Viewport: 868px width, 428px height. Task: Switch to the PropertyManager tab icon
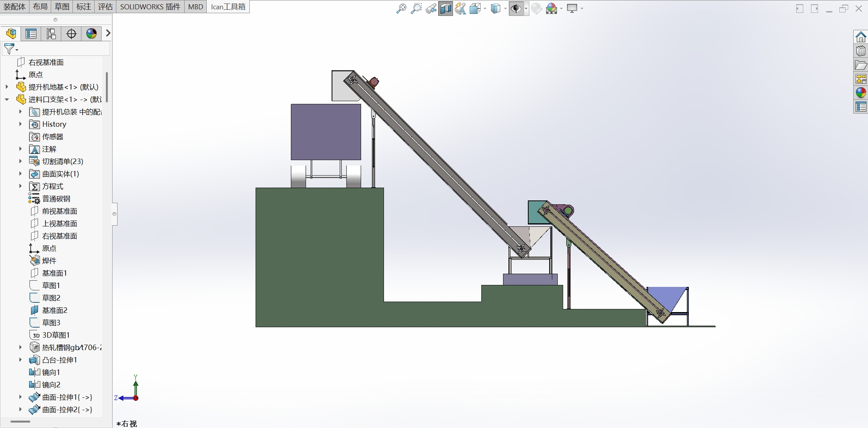click(x=31, y=34)
